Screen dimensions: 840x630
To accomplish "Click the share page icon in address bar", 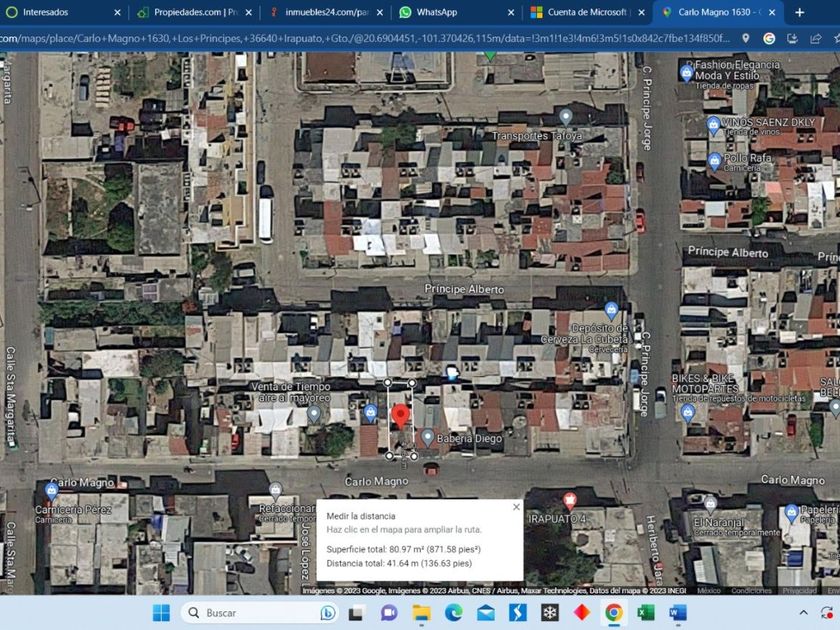I will click(x=815, y=38).
